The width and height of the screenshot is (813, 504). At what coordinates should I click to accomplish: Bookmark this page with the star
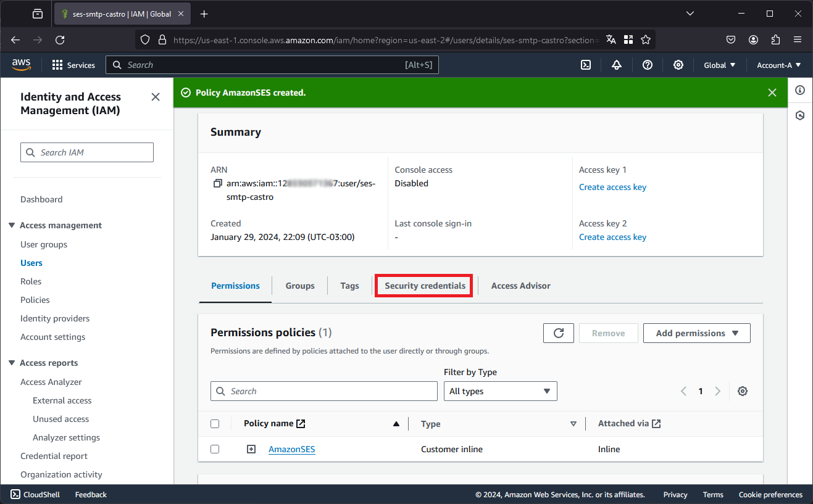tap(646, 39)
